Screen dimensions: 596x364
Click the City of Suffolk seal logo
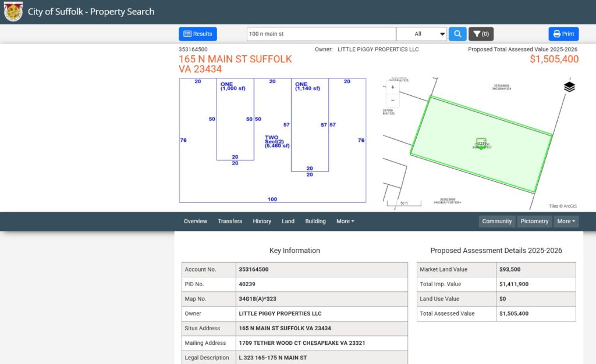13,12
